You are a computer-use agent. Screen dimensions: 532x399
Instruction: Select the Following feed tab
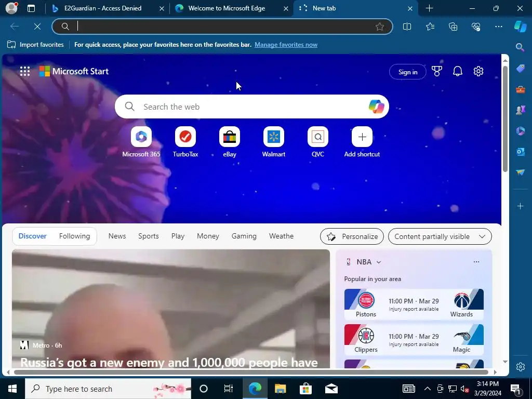pos(75,236)
